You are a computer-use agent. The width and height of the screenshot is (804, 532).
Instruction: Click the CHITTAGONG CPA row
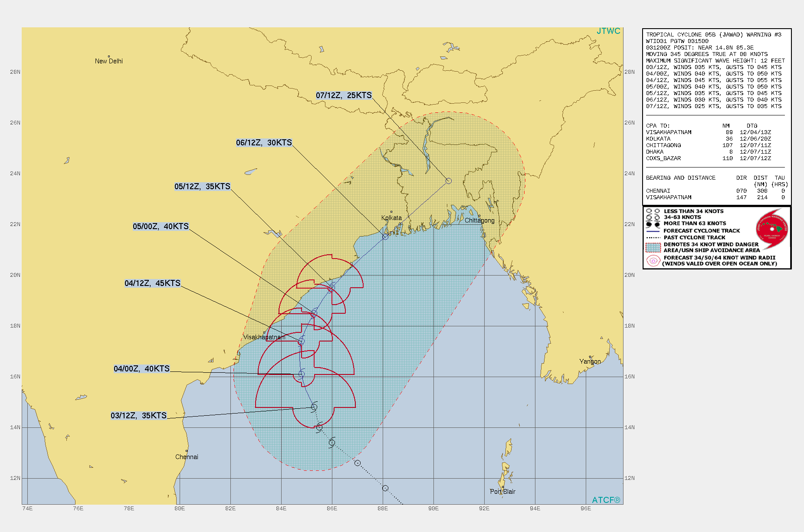708,145
